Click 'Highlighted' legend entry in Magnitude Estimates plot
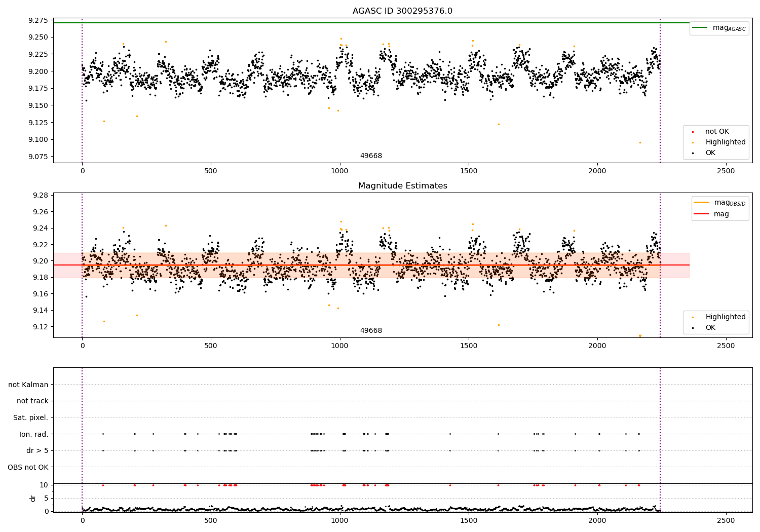Viewport: 760px width, 532px height. coord(725,317)
